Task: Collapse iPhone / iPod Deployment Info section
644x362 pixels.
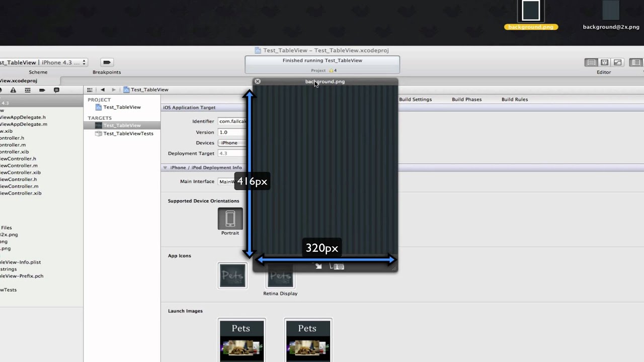Action: (x=165, y=167)
